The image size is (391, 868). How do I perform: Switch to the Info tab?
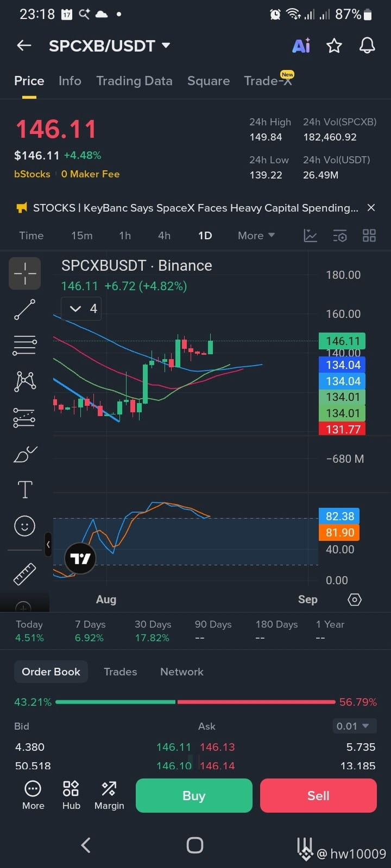click(x=70, y=81)
